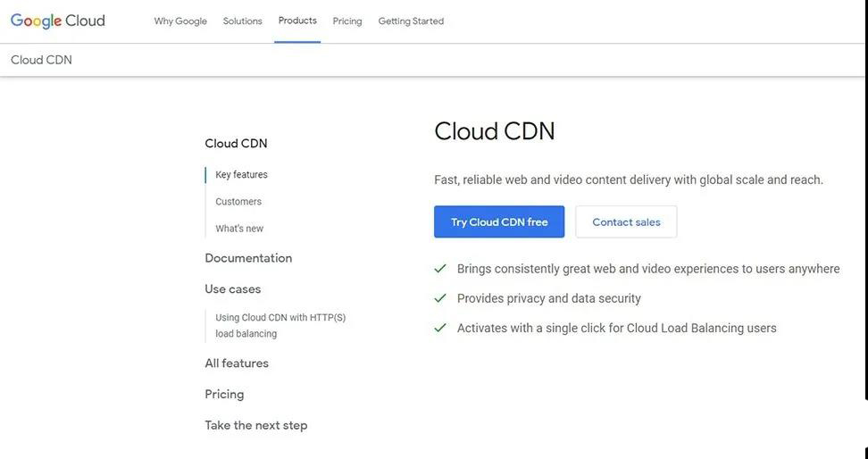Go to Documentation in the sidebar

(x=248, y=258)
